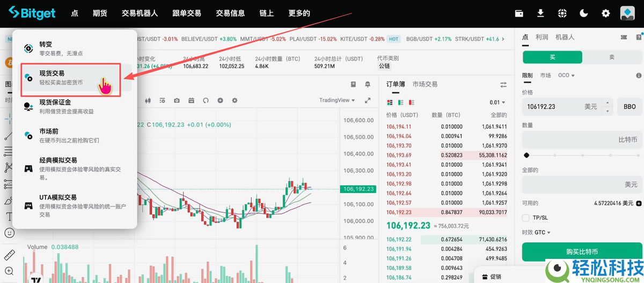Toggle dark mode moon icon
Screen dimensions: 644x283
(x=584, y=13)
